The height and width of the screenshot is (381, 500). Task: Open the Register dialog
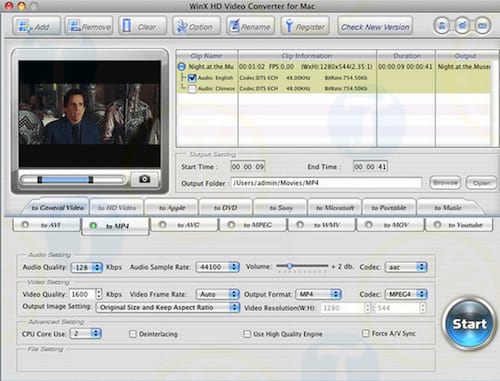click(x=305, y=26)
